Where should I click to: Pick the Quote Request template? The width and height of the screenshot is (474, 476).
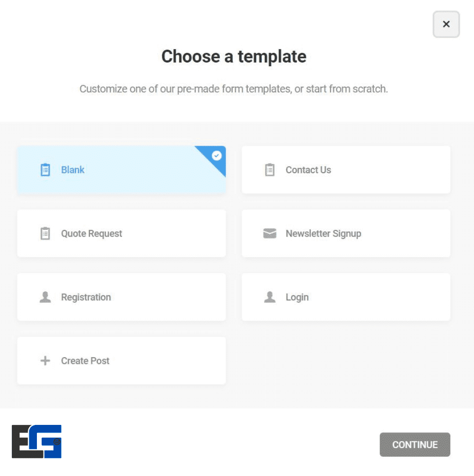[x=92, y=233]
